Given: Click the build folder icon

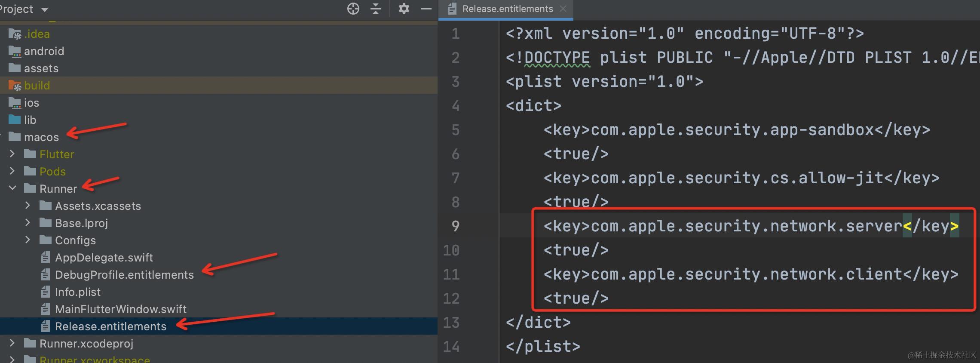Looking at the screenshot, I should click(15, 86).
